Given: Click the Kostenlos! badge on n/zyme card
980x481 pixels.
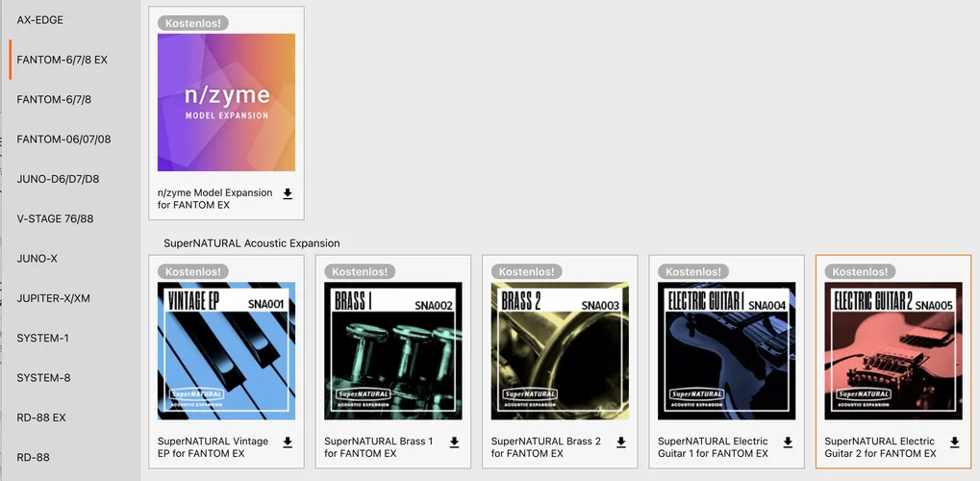Looking at the screenshot, I should pos(193,23).
